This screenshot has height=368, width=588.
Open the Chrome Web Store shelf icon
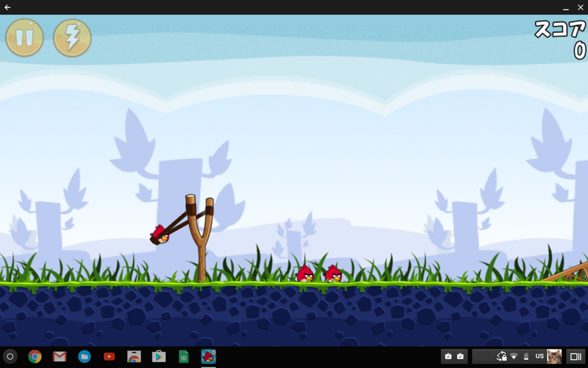(x=134, y=356)
